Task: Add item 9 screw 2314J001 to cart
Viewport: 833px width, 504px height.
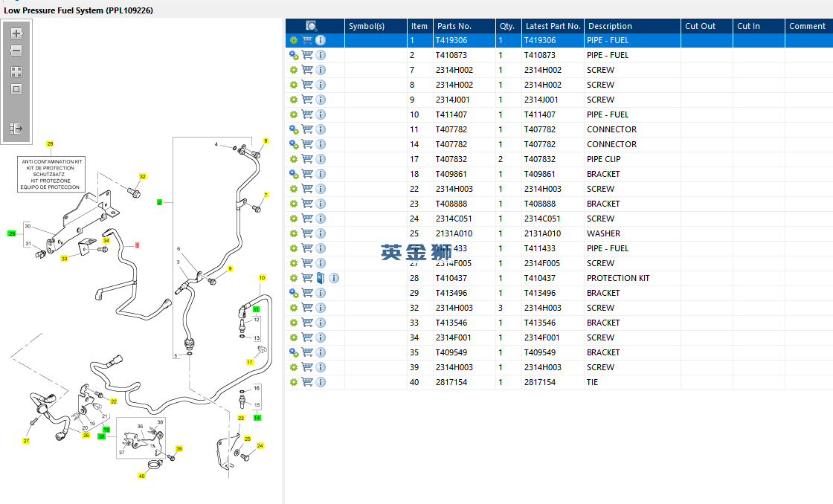Action: 307,100
